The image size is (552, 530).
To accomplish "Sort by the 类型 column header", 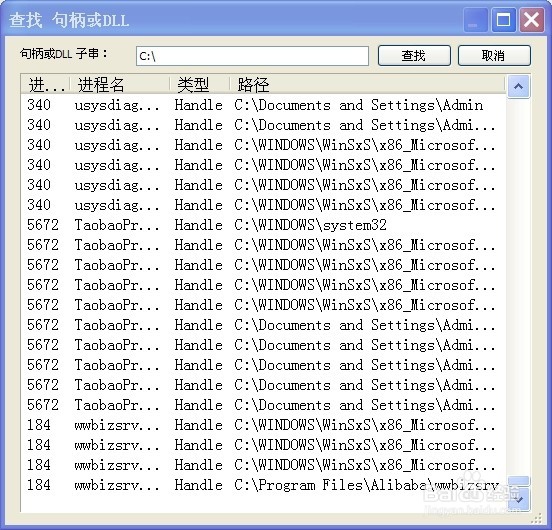I will tap(200, 85).
